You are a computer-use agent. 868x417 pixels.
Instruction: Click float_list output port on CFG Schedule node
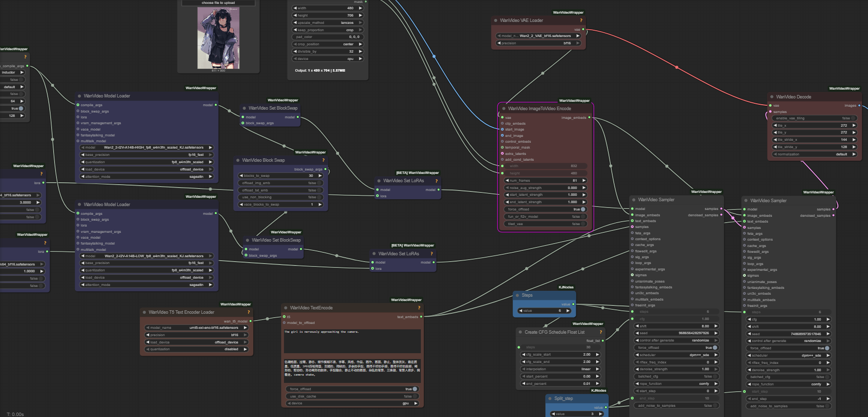click(603, 341)
